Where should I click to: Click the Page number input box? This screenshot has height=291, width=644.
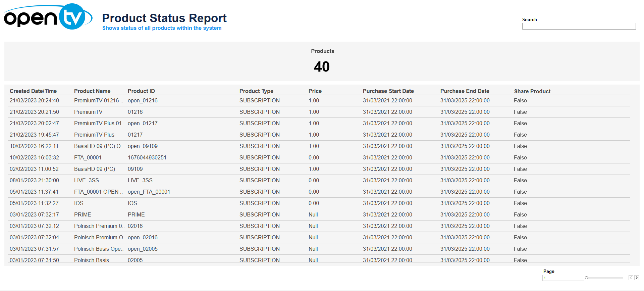563,278
